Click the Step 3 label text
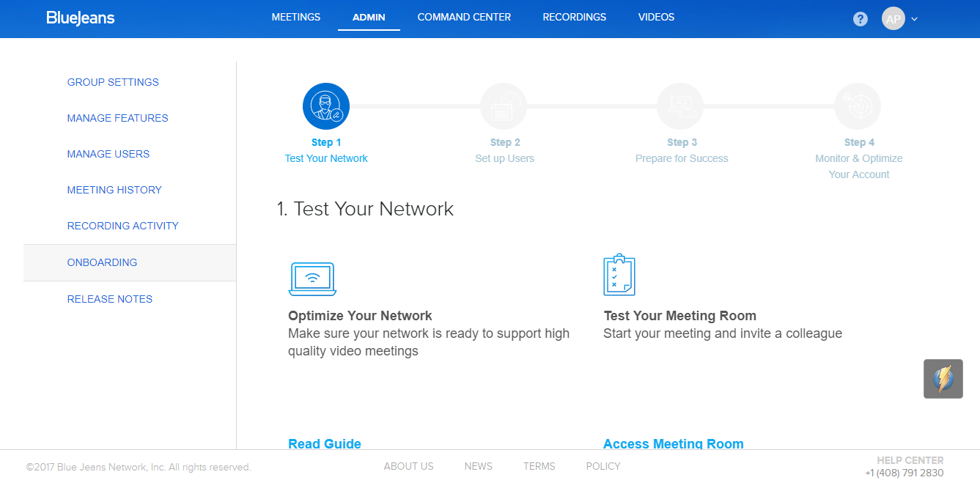This screenshot has height=480, width=980. [x=682, y=142]
